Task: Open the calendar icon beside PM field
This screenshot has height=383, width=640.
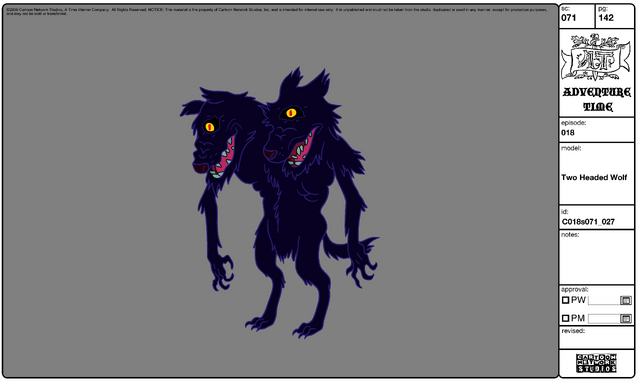Action: click(x=626, y=318)
